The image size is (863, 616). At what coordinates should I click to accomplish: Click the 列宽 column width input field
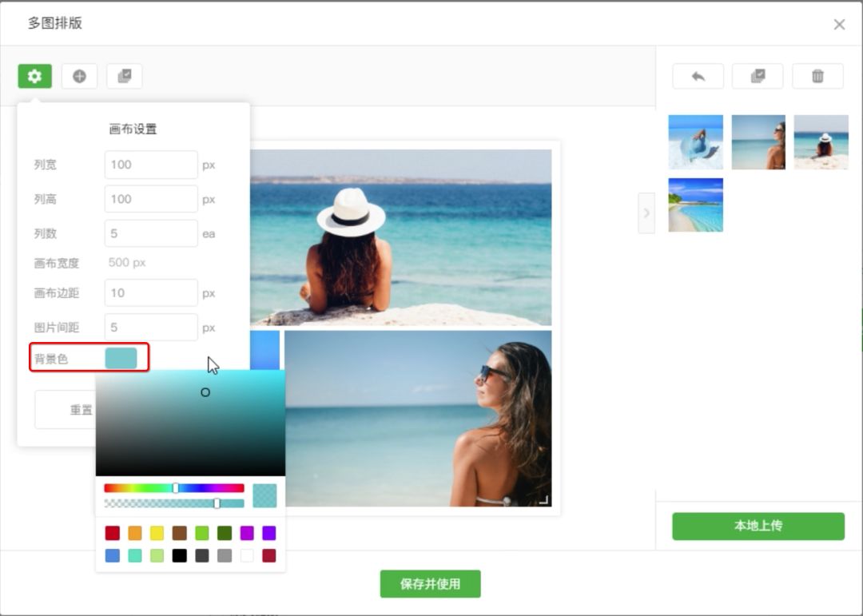[150, 165]
